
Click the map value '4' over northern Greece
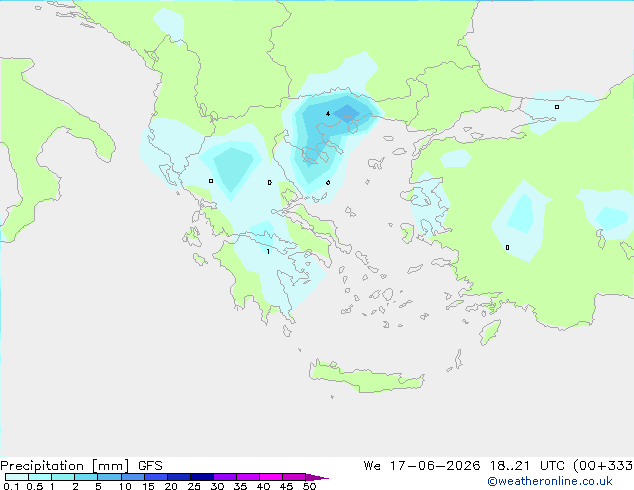328,114
